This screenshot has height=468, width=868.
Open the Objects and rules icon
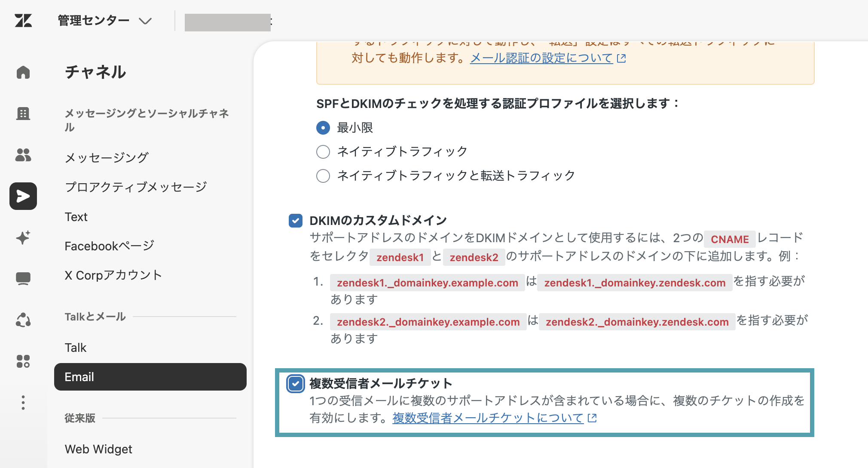click(x=23, y=320)
